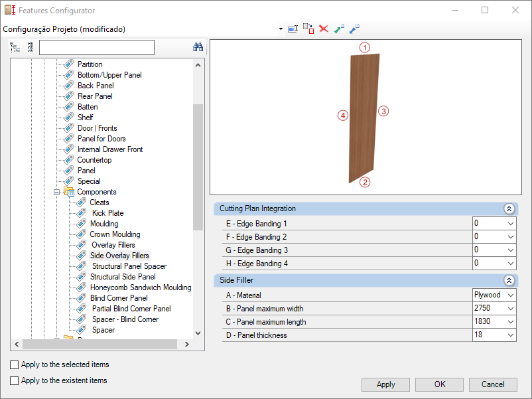Click the red X delete configuration icon
532x399 pixels.
coord(324,29)
